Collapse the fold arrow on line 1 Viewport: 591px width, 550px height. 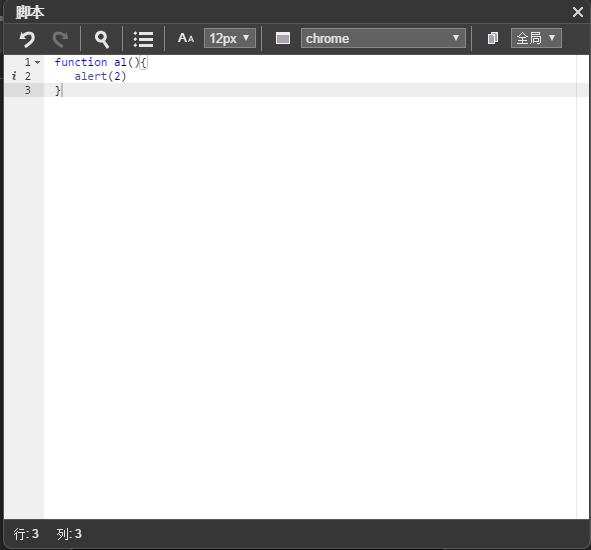tap(38, 62)
